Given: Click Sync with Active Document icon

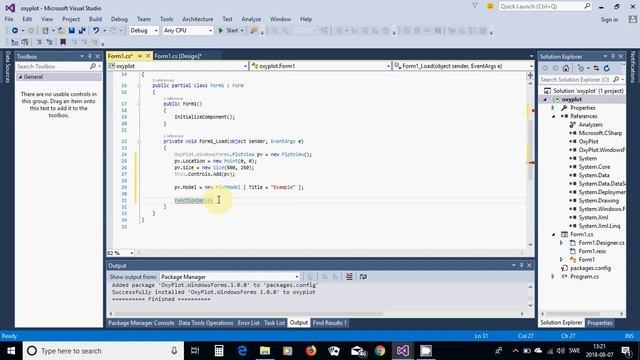Looking at the screenshot, I should click(x=596, y=68).
